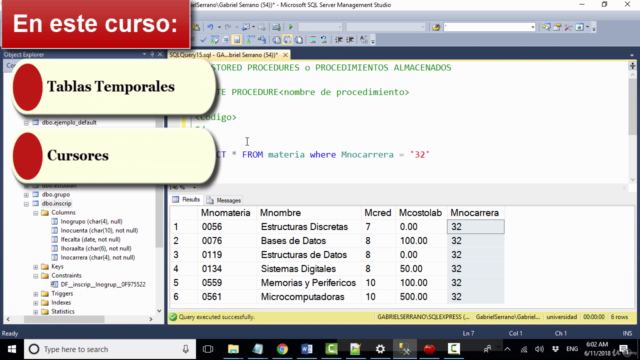This screenshot has width=640, height=360.
Task: Select the dbo.ejemplo_default table
Action: 69,122
